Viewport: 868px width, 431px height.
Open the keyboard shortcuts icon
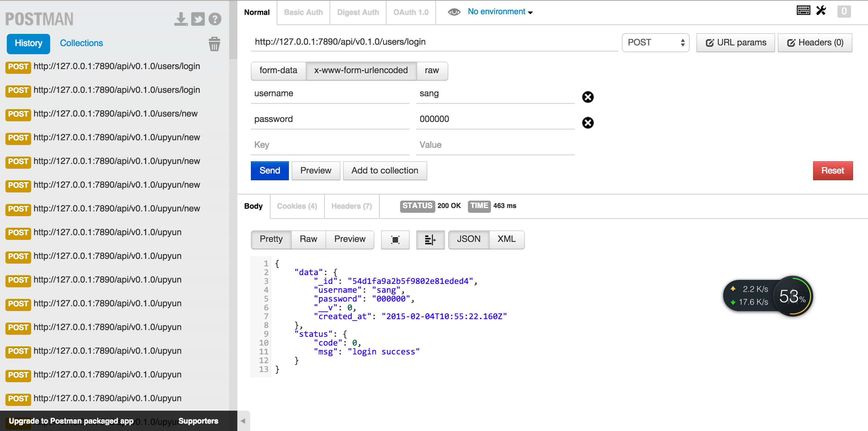(803, 11)
